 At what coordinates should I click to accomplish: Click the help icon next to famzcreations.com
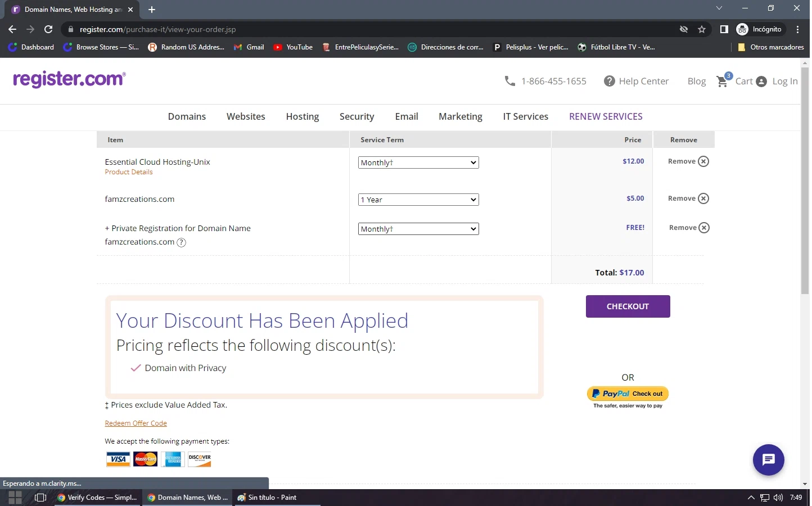(x=182, y=243)
